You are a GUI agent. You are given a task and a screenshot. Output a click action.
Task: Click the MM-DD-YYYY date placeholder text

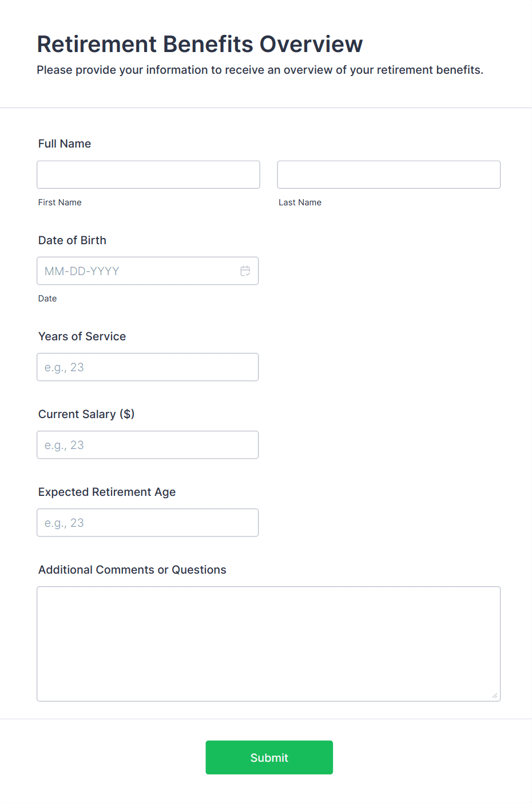point(82,271)
